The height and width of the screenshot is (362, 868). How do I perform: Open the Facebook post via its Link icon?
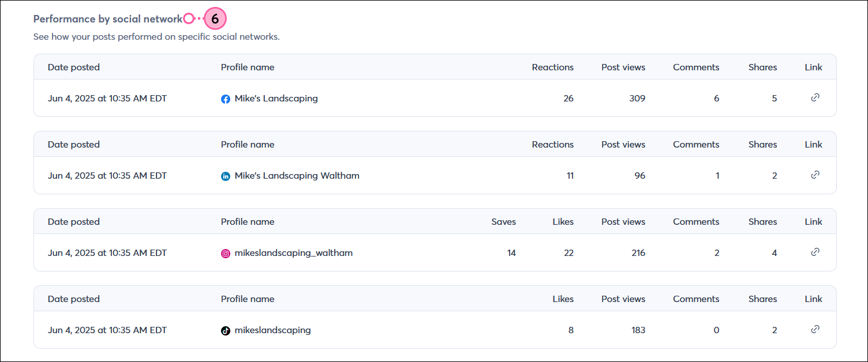pos(815,97)
